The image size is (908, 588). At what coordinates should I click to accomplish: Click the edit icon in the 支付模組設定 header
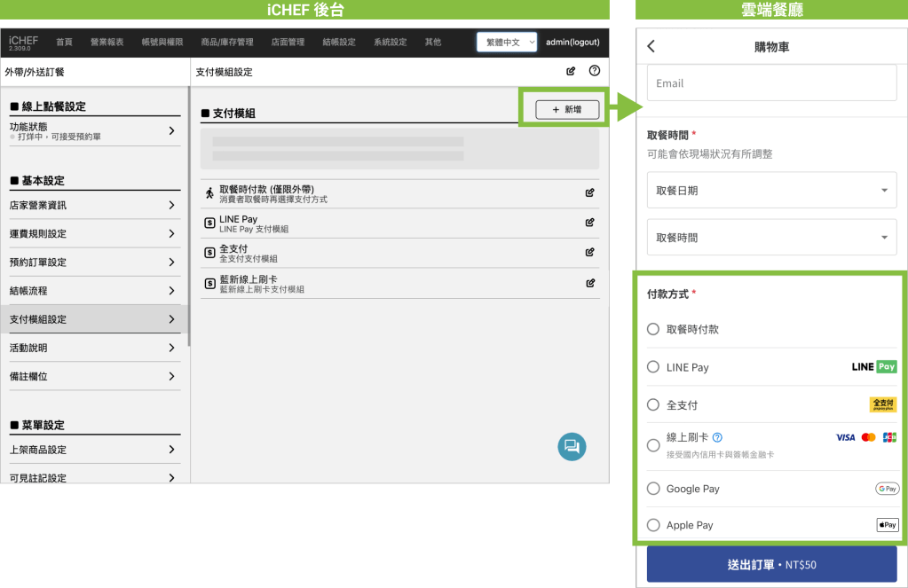click(x=571, y=71)
